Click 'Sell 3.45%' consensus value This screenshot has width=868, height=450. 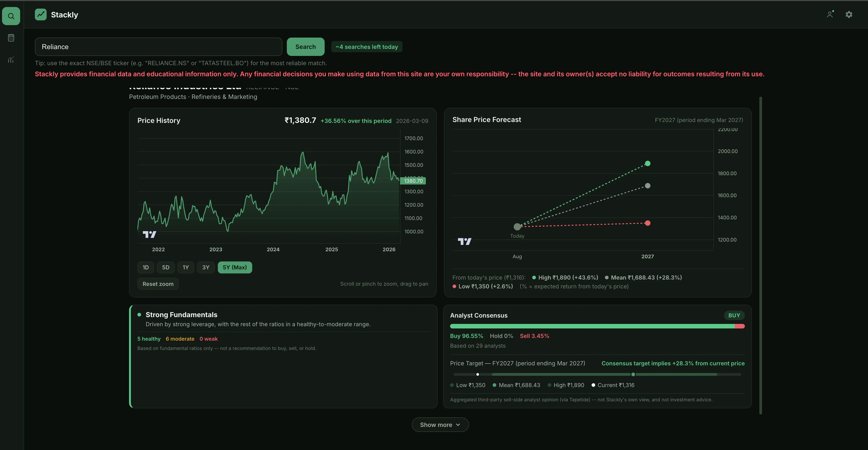[x=535, y=336]
